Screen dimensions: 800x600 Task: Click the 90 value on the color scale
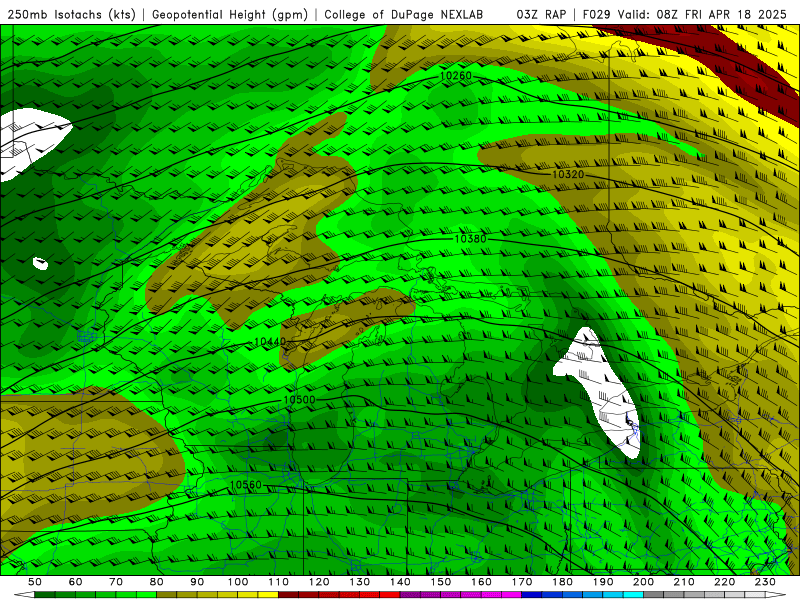pyautogui.click(x=197, y=582)
